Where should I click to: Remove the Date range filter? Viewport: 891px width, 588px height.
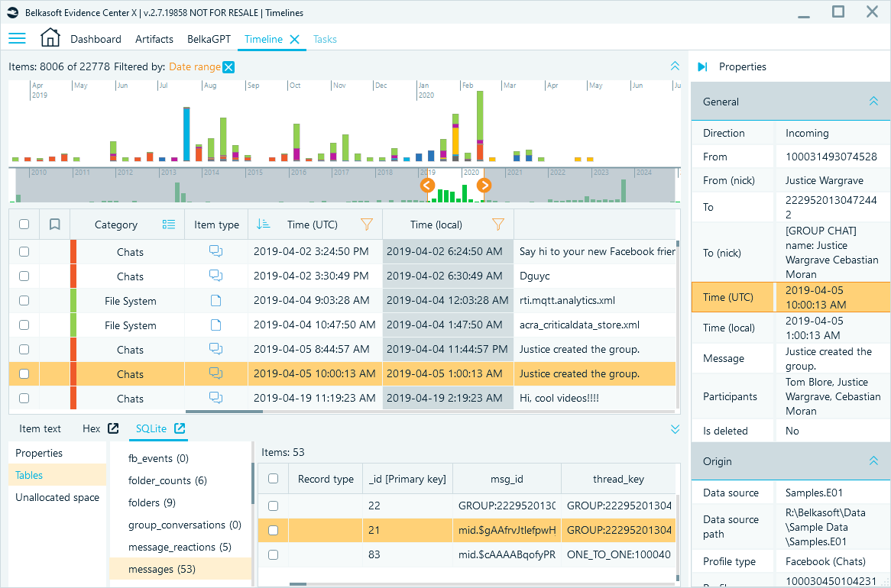[x=228, y=67]
